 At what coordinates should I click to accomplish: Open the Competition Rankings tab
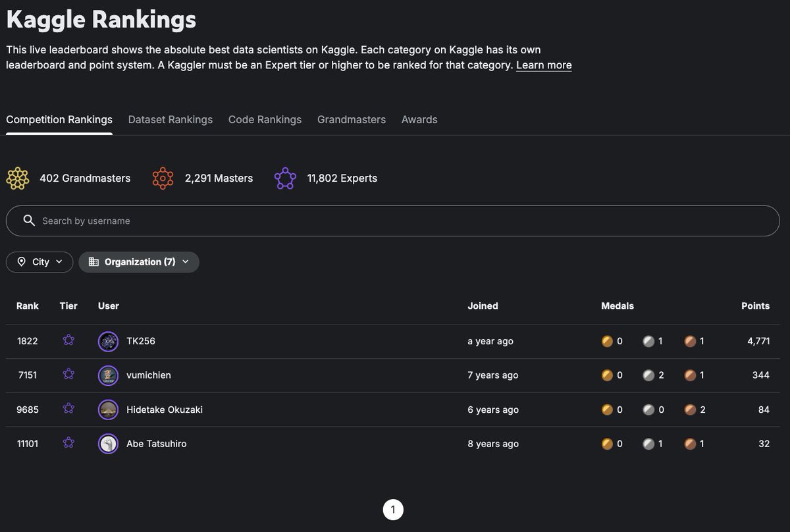click(59, 119)
